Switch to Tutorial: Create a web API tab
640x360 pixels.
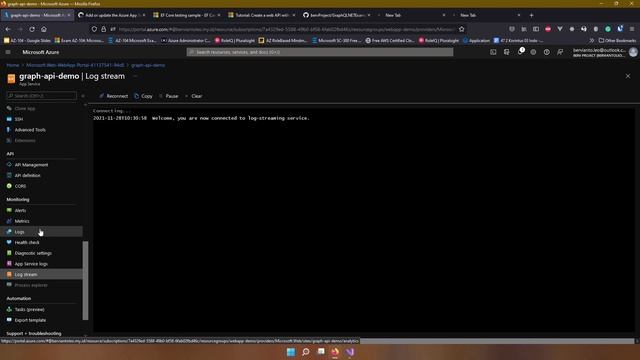[262, 15]
